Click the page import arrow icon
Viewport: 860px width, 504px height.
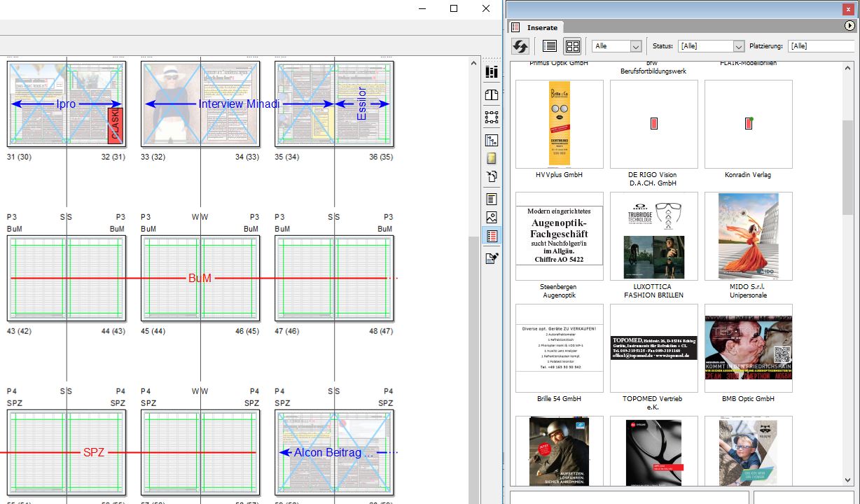click(x=492, y=176)
